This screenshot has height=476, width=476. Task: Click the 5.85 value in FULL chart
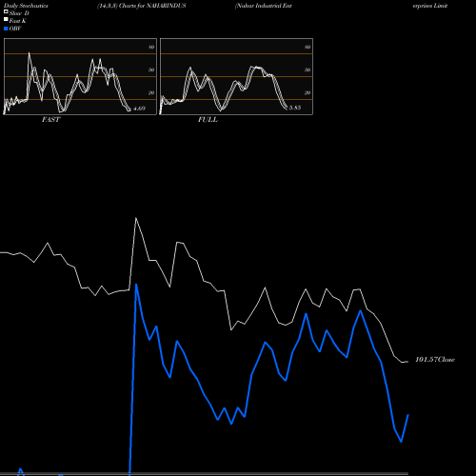(295, 108)
